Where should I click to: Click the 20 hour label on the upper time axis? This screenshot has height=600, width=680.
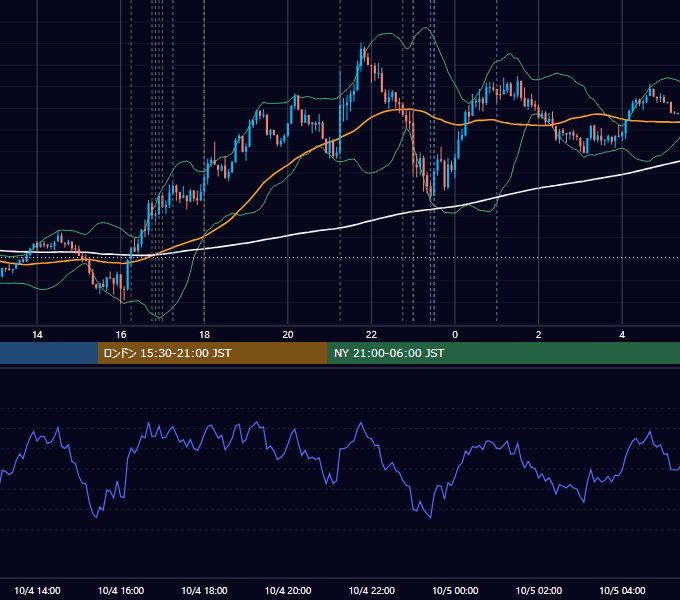click(x=288, y=335)
